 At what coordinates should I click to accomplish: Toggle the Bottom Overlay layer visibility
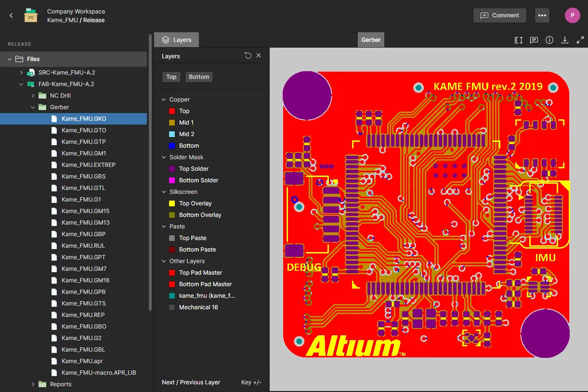pyautogui.click(x=172, y=215)
